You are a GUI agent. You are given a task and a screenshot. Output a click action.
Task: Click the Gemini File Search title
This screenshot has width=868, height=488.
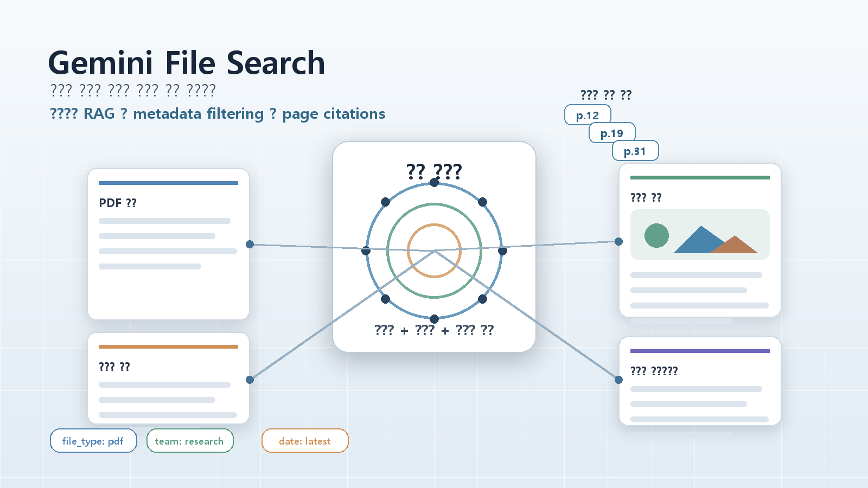point(187,63)
